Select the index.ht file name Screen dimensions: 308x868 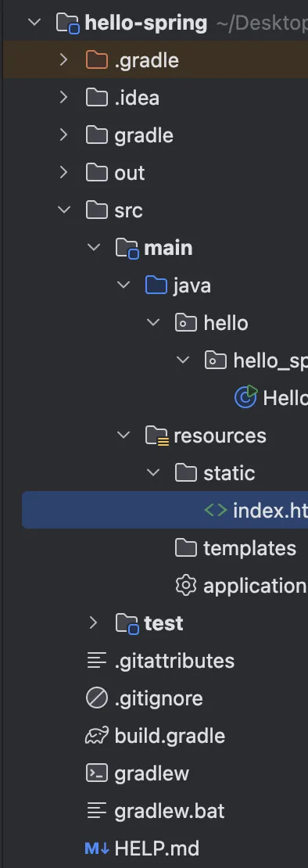click(x=270, y=511)
